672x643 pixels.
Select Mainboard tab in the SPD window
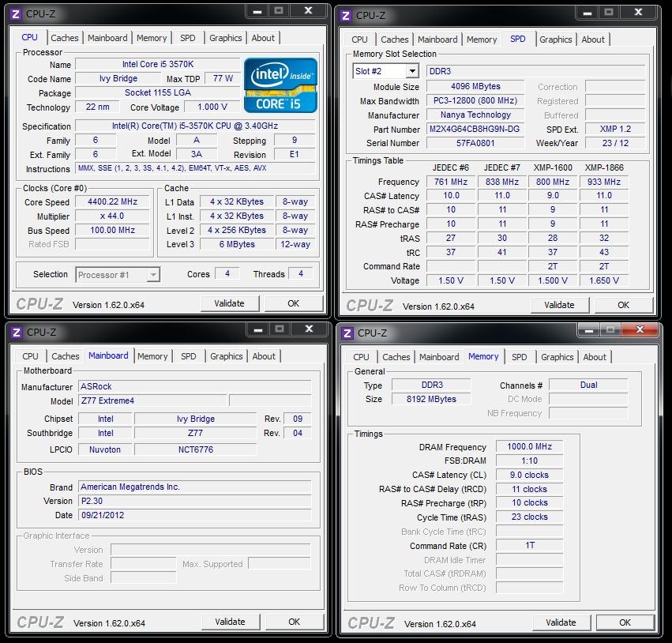pos(437,39)
